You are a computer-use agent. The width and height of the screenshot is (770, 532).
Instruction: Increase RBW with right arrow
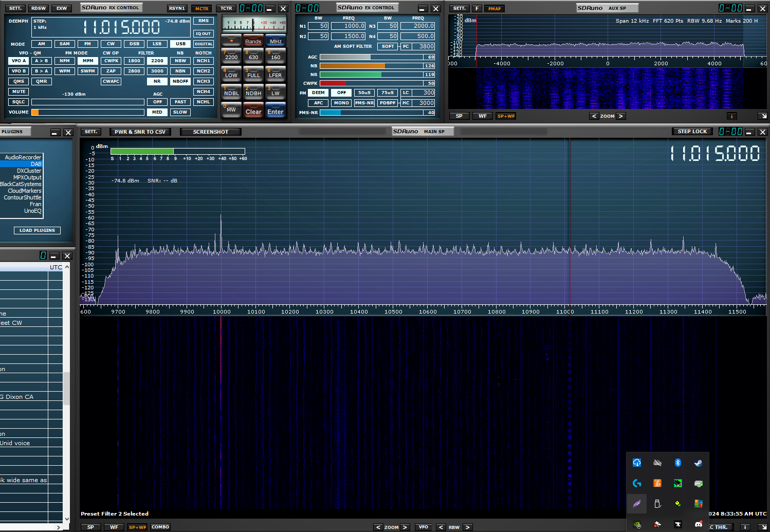468,527
